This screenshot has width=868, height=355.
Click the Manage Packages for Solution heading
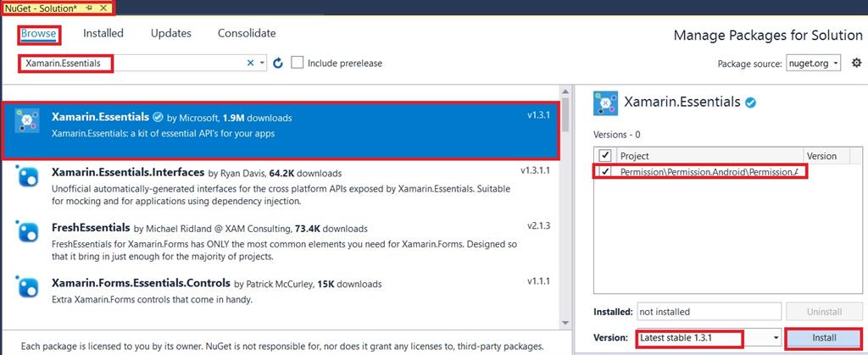[768, 36]
